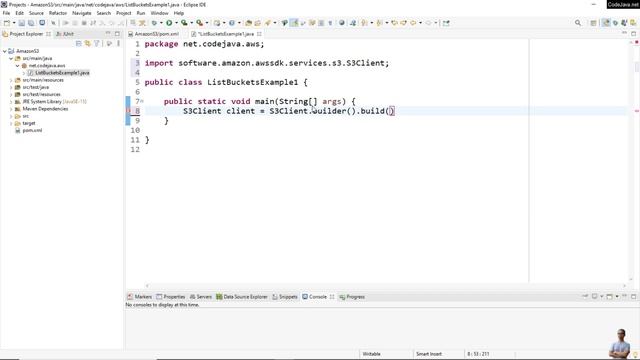Click the View Menu icon in Project Explorer

(118, 43)
